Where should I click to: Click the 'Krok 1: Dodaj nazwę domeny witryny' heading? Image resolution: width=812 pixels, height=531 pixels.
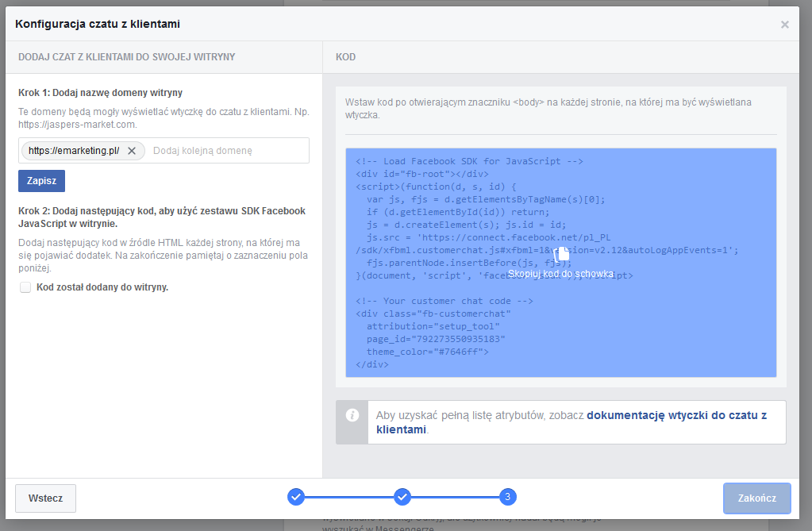pyautogui.click(x=101, y=93)
